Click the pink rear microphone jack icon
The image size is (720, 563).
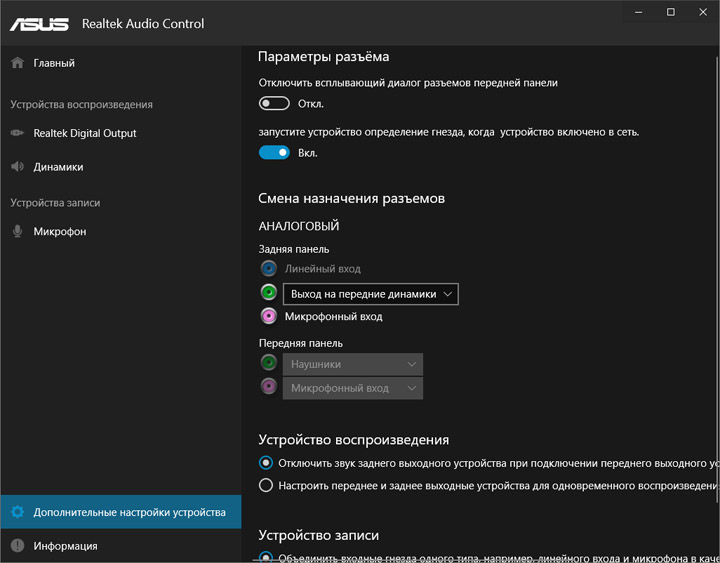tap(269, 316)
